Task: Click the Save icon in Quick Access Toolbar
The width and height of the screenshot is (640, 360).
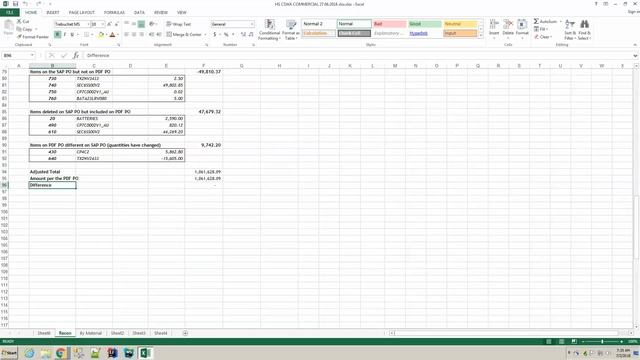Action: coord(15,4)
